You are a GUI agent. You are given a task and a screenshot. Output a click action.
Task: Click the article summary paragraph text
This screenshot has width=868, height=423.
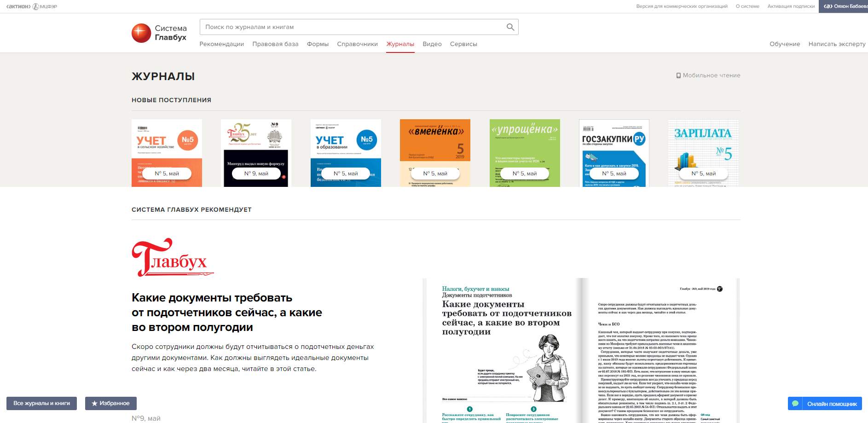coord(253,358)
